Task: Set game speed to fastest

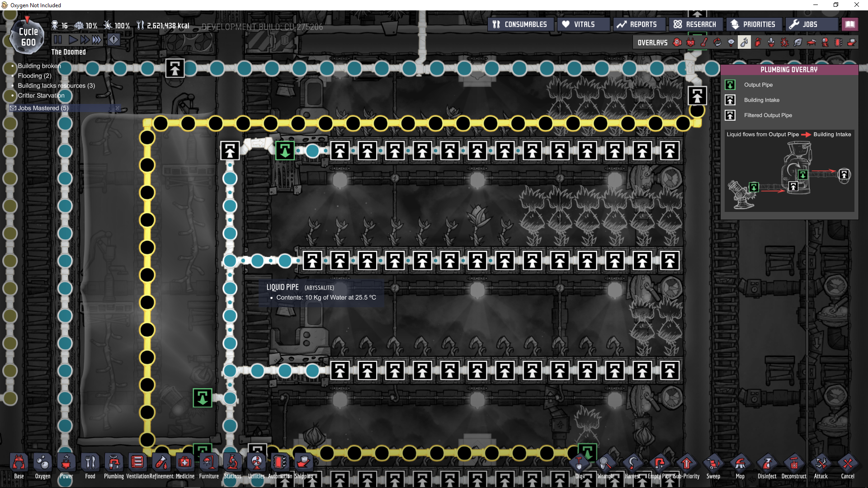Action: point(97,40)
